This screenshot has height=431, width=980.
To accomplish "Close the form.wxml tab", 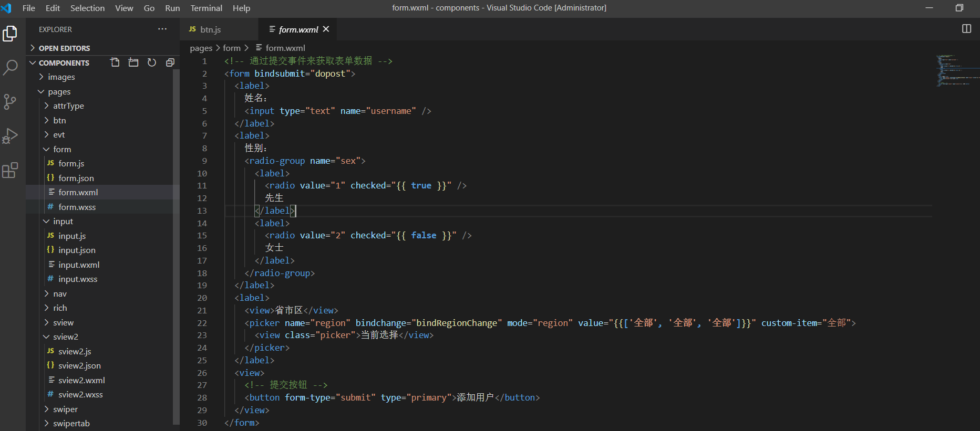I will [x=326, y=29].
